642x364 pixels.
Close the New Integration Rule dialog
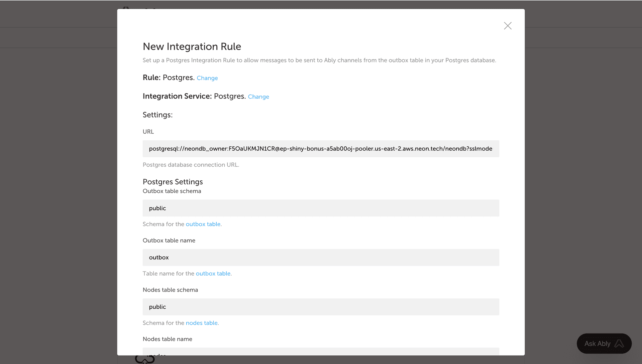point(508,26)
